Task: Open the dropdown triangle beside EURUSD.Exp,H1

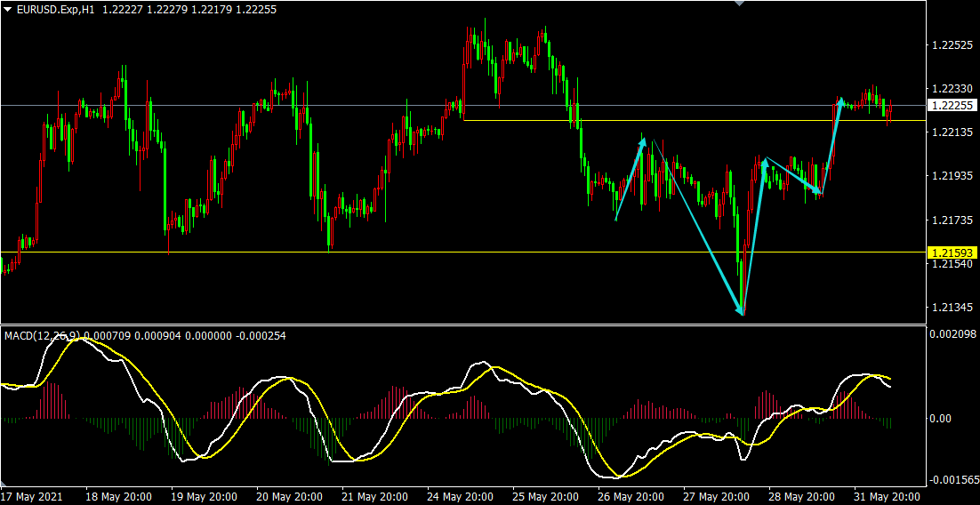Action: pos(8,8)
